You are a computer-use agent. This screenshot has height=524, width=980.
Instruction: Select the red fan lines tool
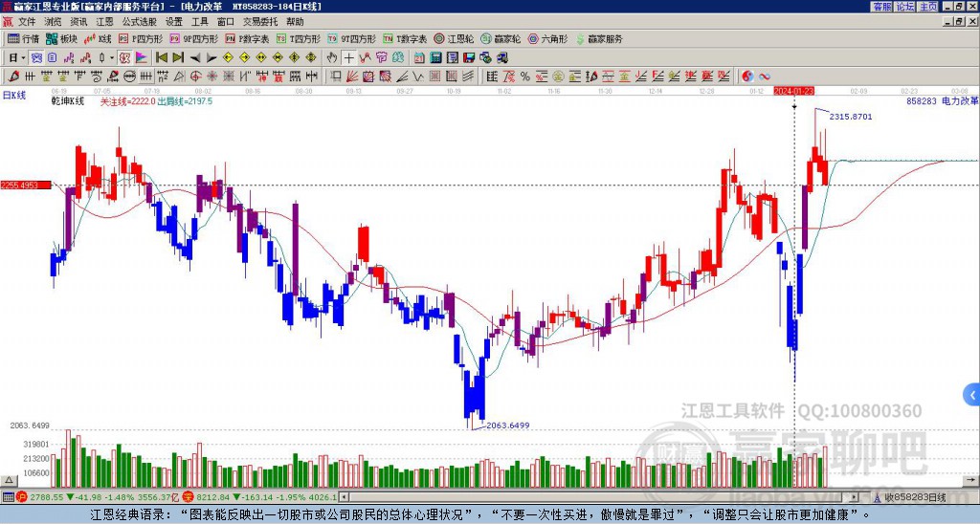click(x=352, y=76)
